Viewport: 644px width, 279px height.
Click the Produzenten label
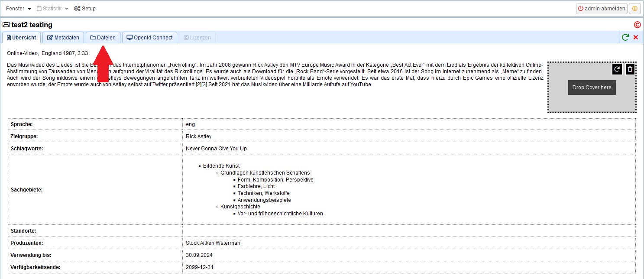pyautogui.click(x=27, y=243)
